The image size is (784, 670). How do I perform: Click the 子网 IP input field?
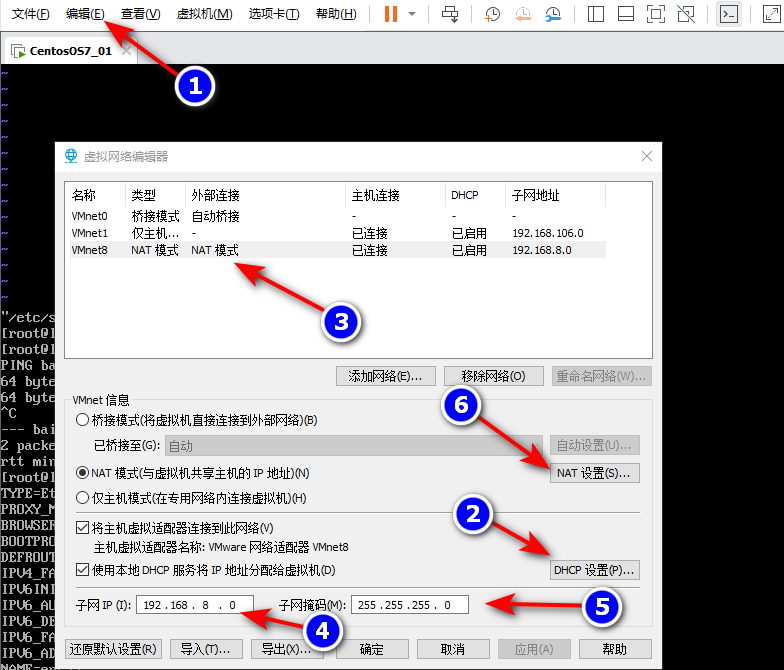click(x=194, y=605)
